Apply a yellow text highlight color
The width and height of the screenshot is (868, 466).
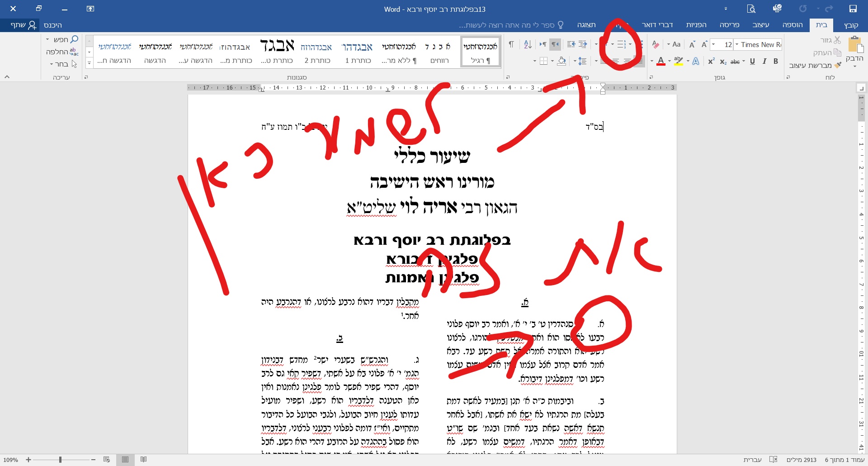tap(678, 61)
